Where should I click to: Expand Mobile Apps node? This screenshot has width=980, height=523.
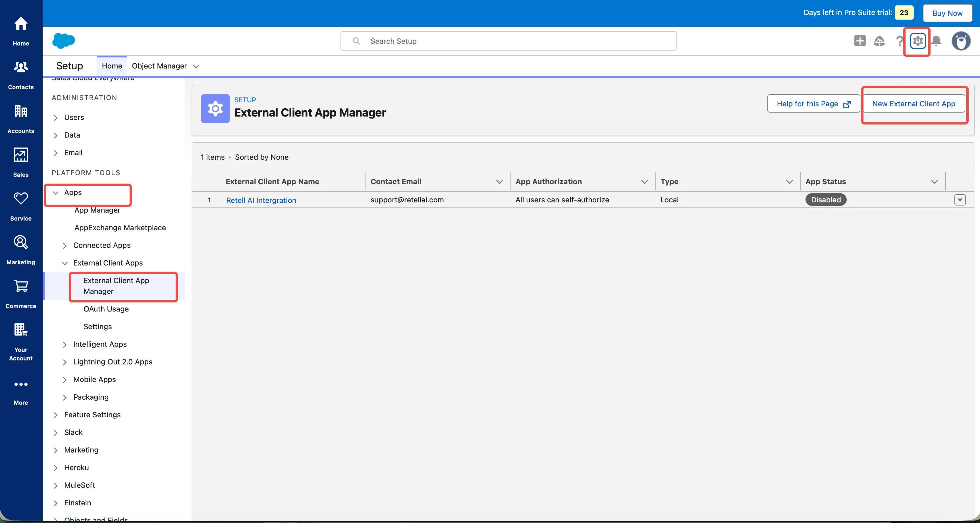point(65,380)
